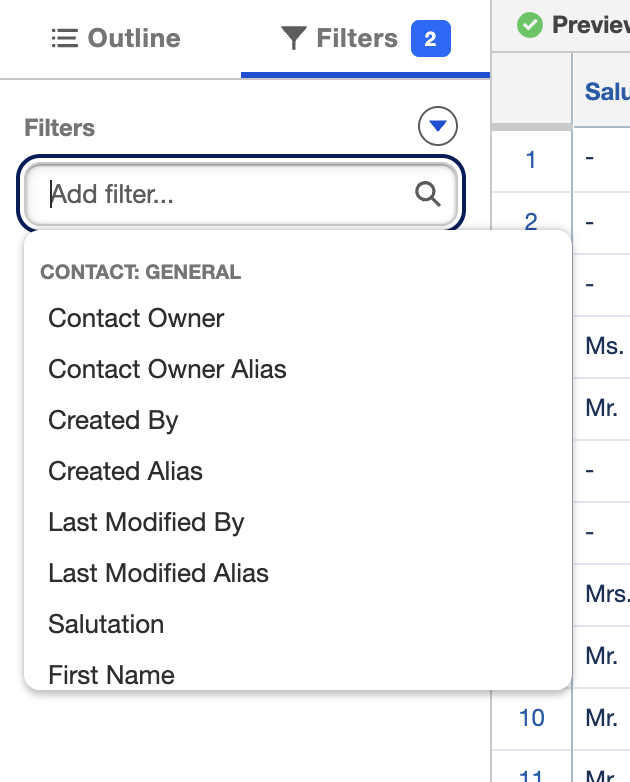Open the Filters dropdown arrow menu
The image size is (630, 782).
pyautogui.click(x=437, y=126)
